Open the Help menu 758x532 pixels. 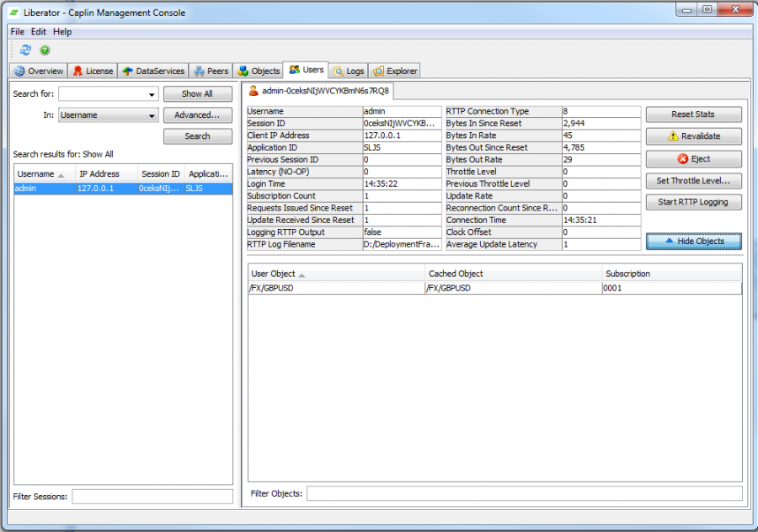62,31
